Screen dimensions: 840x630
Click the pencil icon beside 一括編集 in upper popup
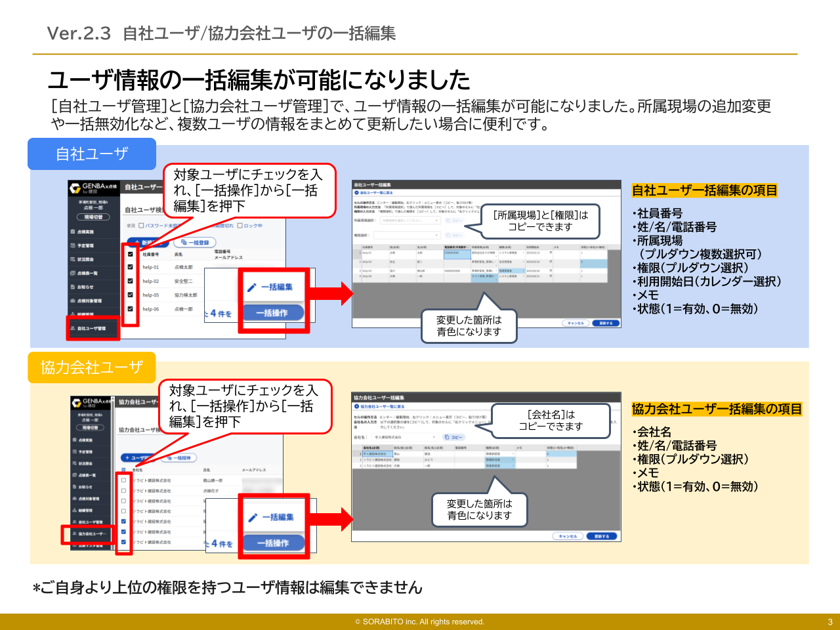(x=251, y=287)
